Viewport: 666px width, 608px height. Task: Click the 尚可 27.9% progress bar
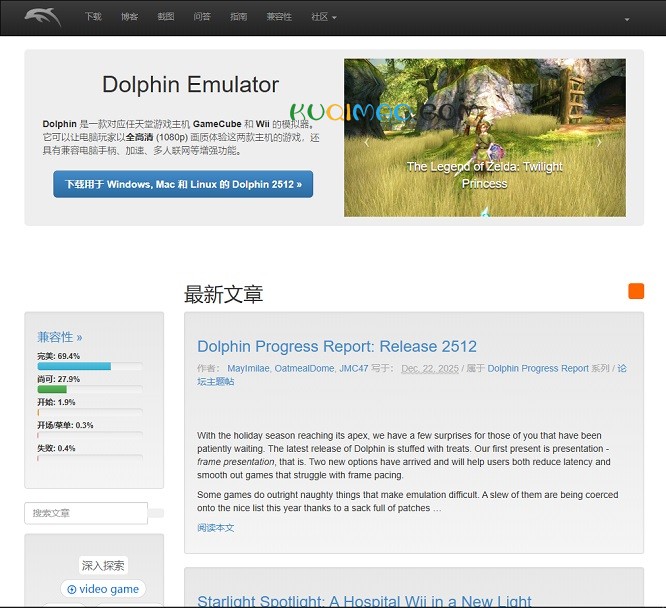(x=90, y=389)
